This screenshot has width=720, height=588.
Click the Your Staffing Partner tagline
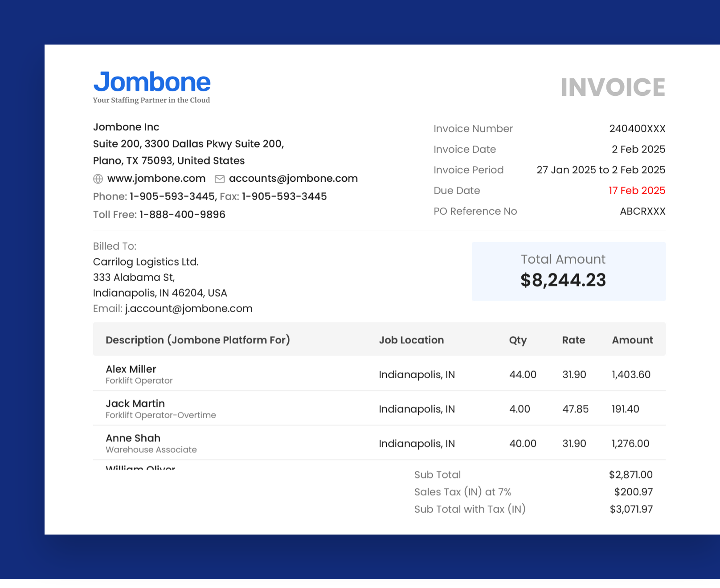click(x=151, y=100)
